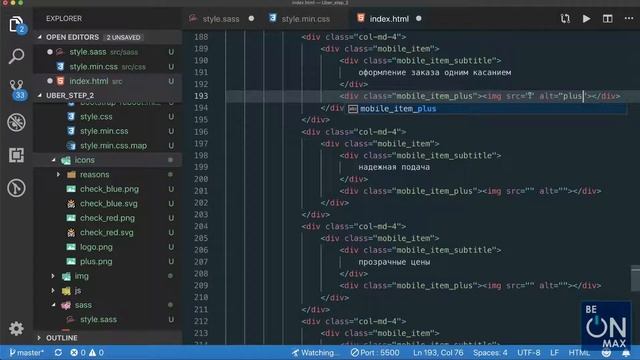Viewport: 640px width, 360px height.
Task: Click the master branch indicator
Action: coord(26,352)
